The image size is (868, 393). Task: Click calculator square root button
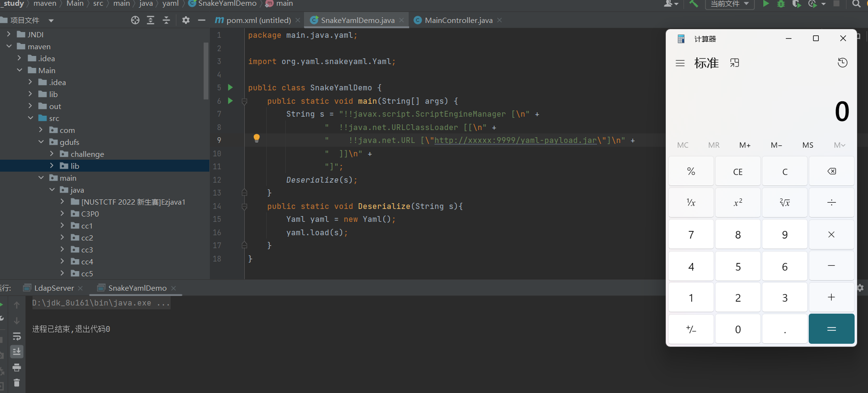[785, 203]
